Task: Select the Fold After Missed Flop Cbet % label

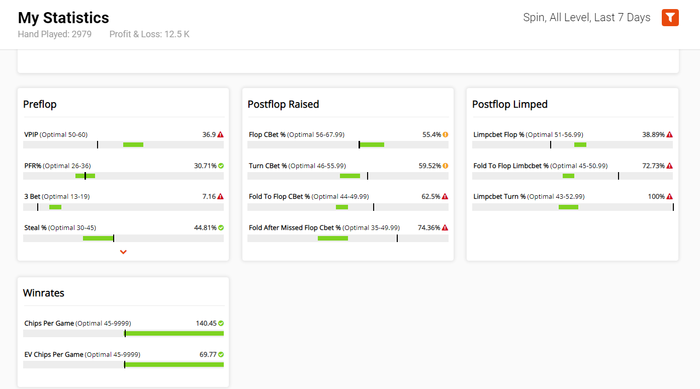Action: [295, 228]
